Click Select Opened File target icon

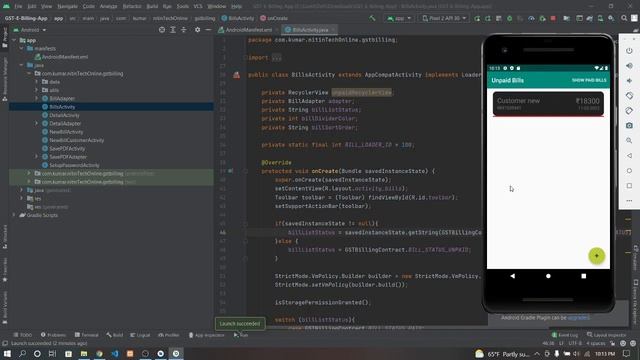click(x=162, y=30)
